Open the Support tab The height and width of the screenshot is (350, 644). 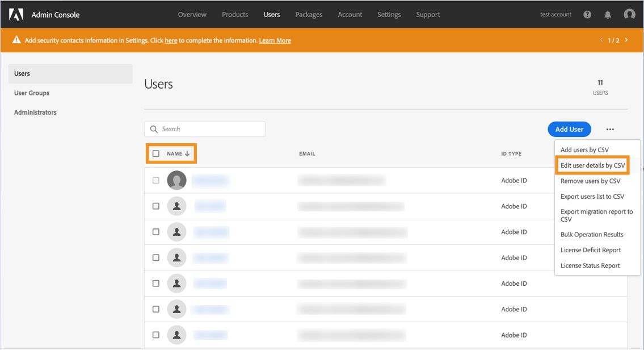pos(428,14)
